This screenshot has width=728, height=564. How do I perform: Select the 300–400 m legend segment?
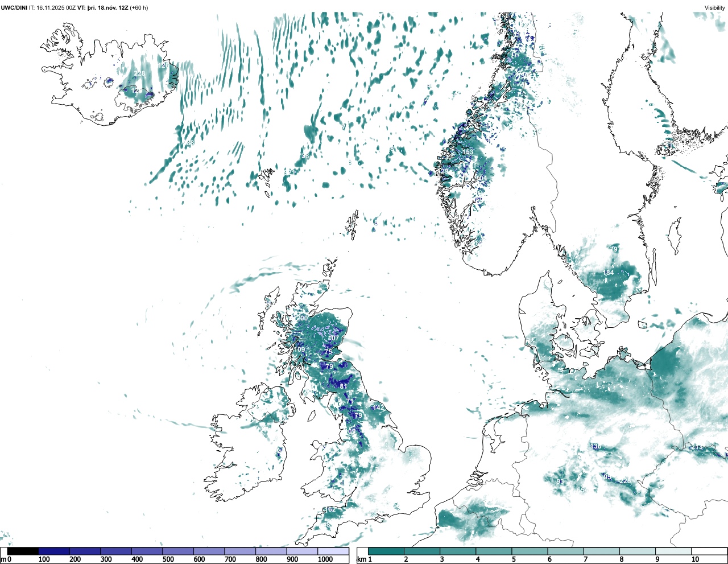click(x=116, y=551)
